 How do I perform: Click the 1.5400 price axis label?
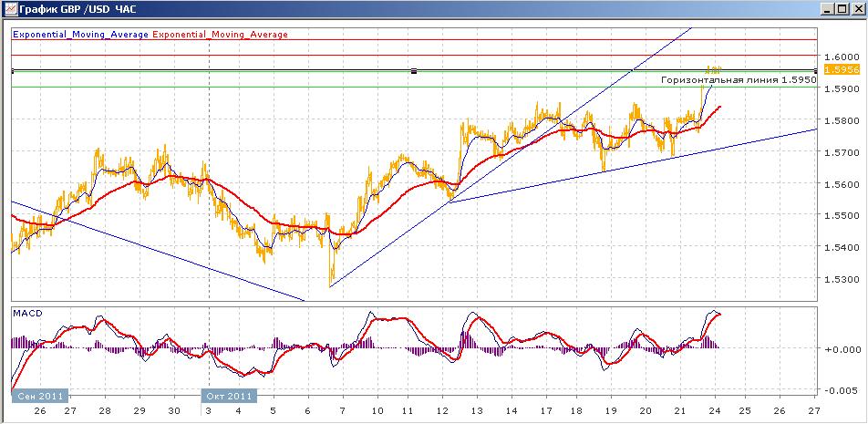pos(842,247)
